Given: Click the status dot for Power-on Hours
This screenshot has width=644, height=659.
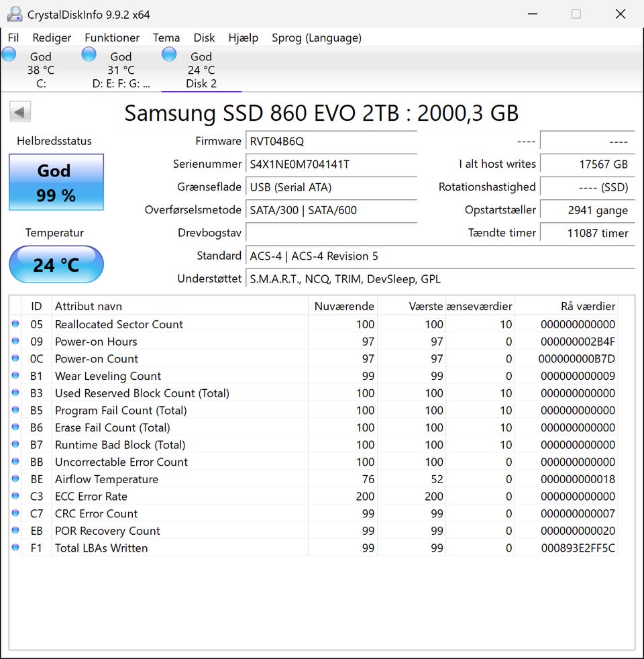Looking at the screenshot, I should pyautogui.click(x=15, y=341).
